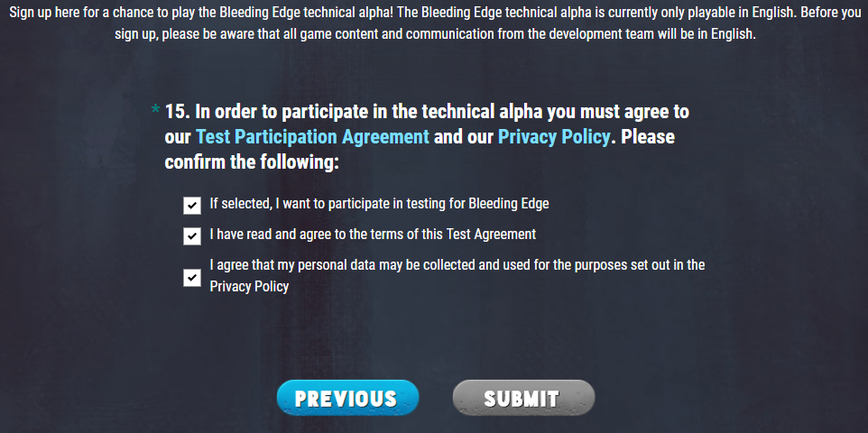Uncheck the personal data collection checkbox
Image resolution: width=868 pixels, height=433 pixels.
(x=191, y=277)
